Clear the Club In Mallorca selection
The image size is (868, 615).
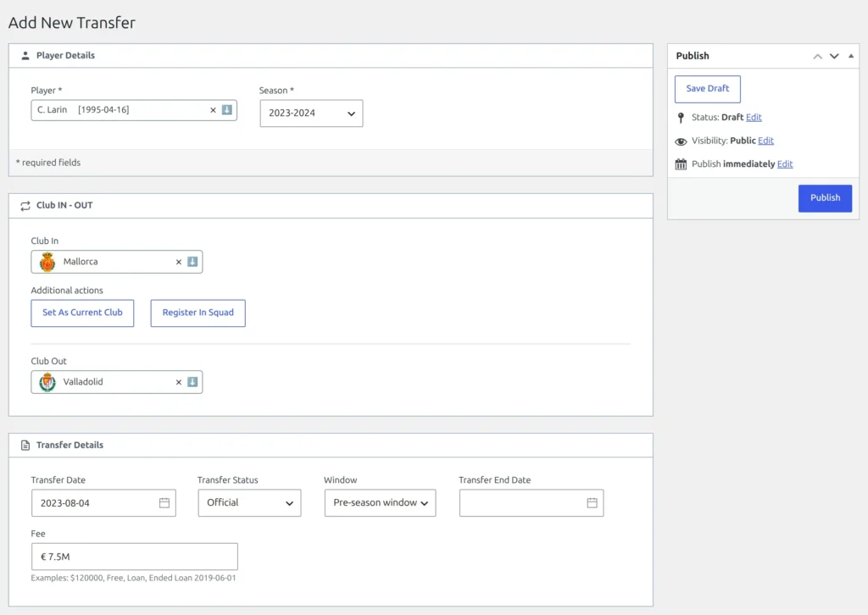coord(178,262)
